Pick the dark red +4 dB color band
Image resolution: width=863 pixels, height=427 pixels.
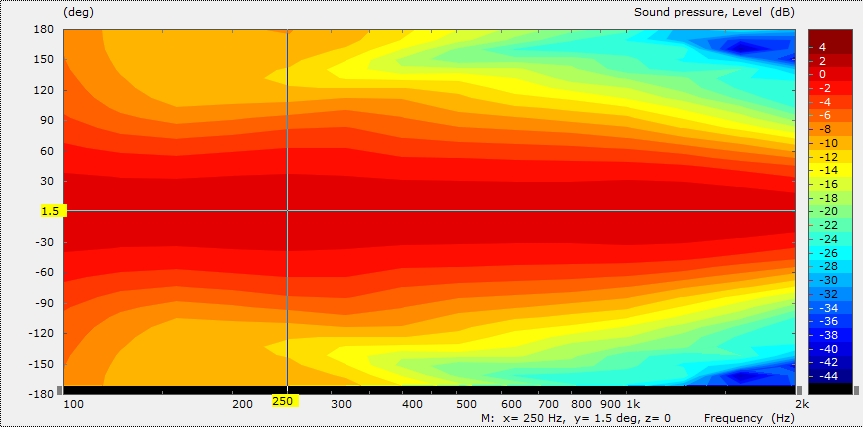click(829, 42)
